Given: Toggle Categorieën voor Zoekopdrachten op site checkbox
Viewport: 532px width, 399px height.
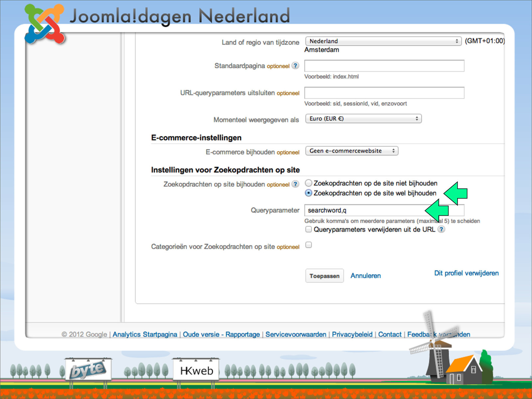Looking at the screenshot, I should (x=309, y=245).
